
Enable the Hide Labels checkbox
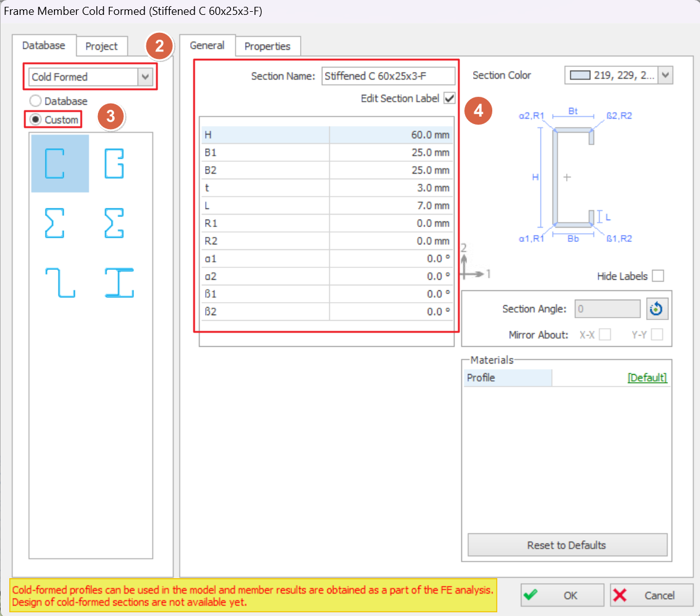click(657, 276)
